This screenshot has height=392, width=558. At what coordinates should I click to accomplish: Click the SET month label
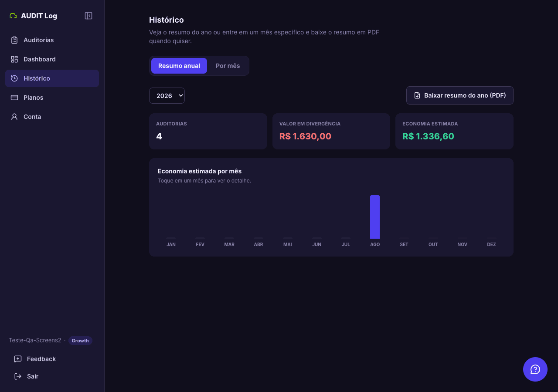(x=404, y=244)
